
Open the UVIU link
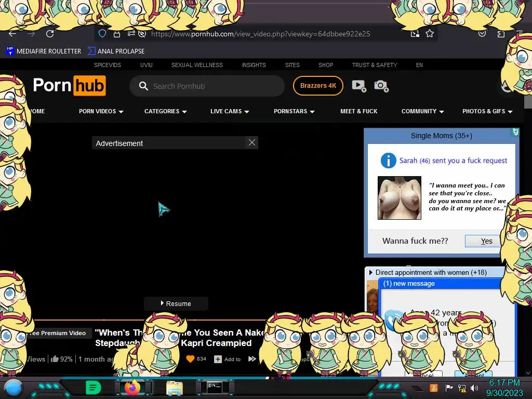tap(146, 65)
